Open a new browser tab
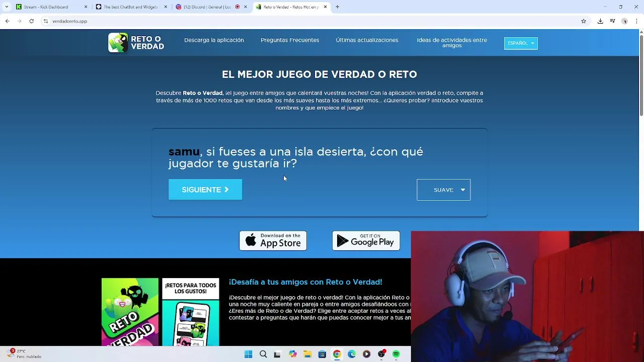The height and width of the screenshot is (362, 644). 338,7
